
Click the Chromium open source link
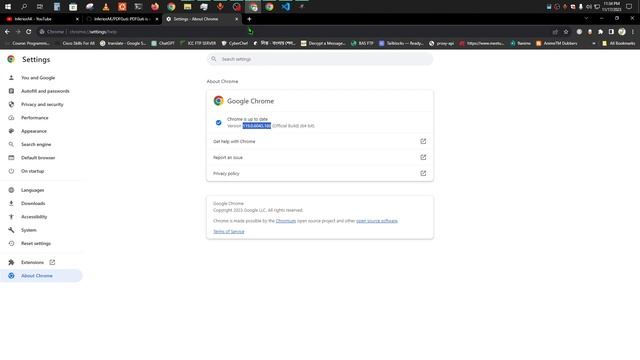tap(286, 221)
